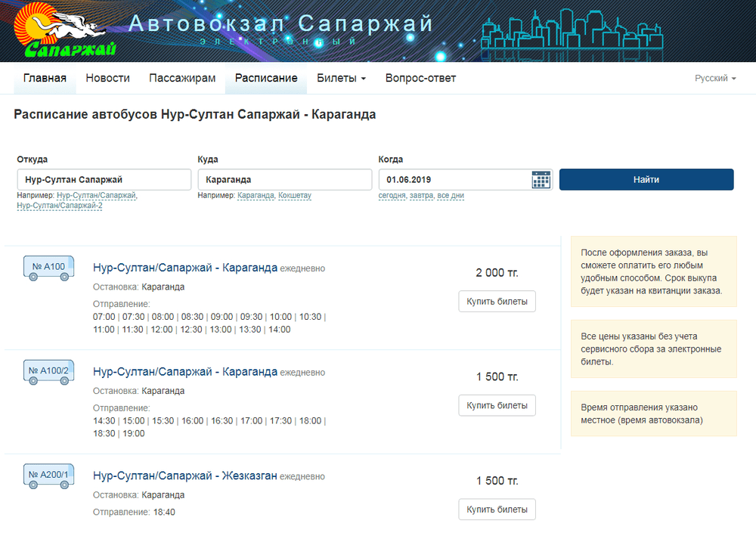The image size is (756, 536).
Task: Select the Кокшетау example destination link
Action: click(295, 196)
